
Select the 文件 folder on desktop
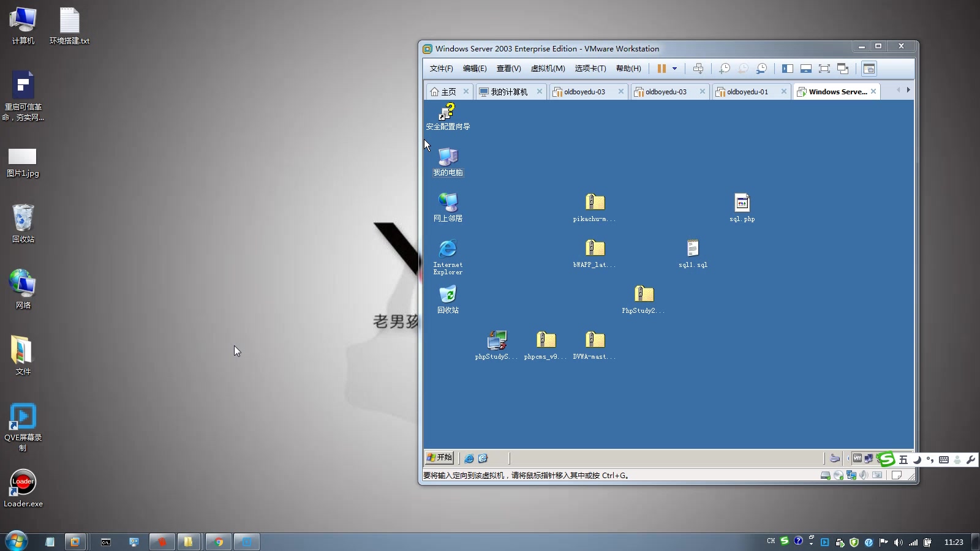click(x=23, y=355)
